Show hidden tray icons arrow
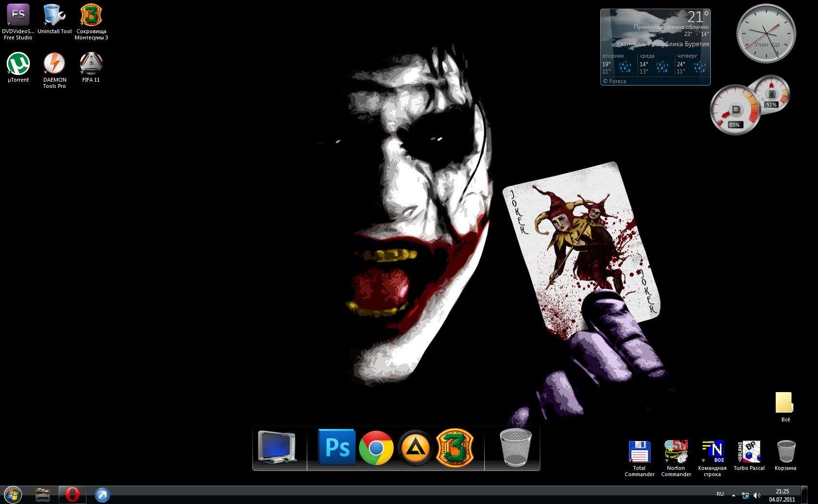Screen dimensions: 818x504 click(x=733, y=495)
